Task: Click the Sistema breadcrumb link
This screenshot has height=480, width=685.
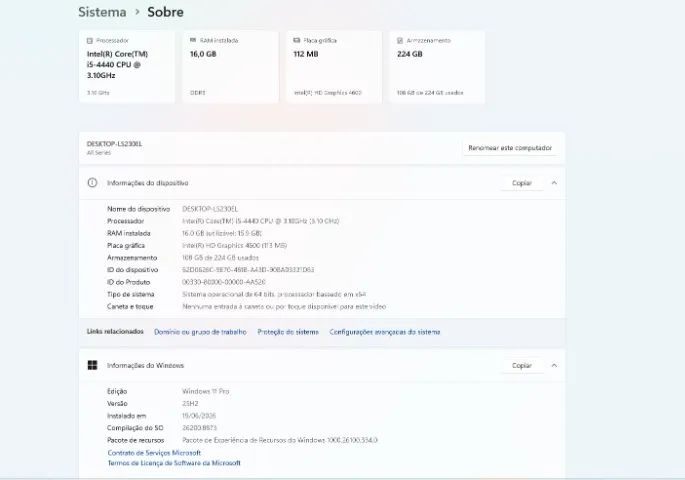Action: (x=102, y=12)
